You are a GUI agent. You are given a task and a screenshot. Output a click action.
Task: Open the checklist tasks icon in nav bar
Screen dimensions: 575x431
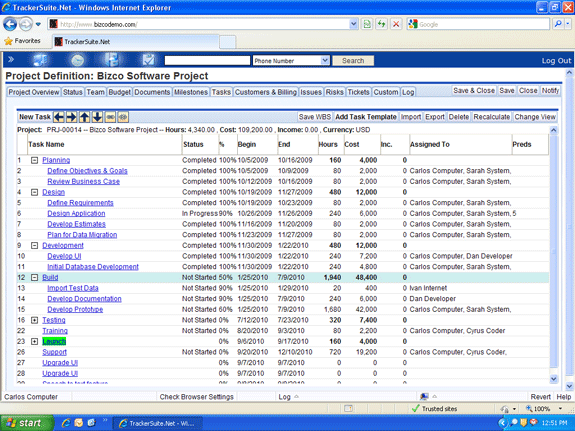[149, 60]
